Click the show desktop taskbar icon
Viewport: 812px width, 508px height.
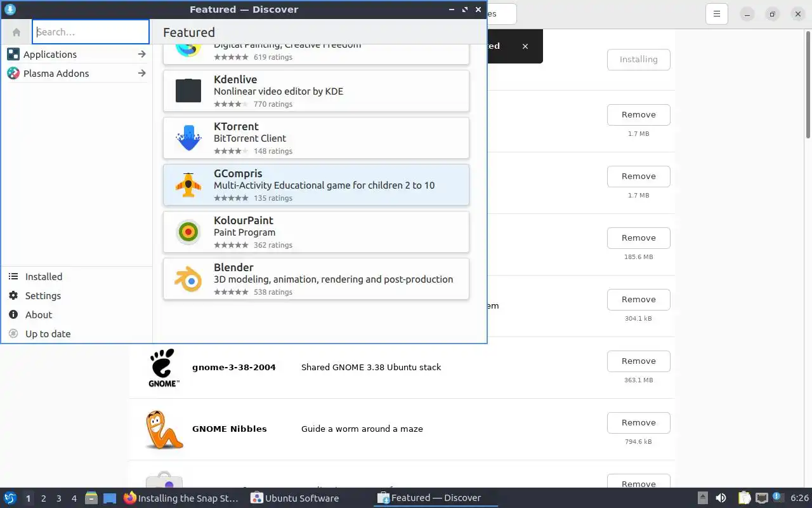[x=110, y=498]
